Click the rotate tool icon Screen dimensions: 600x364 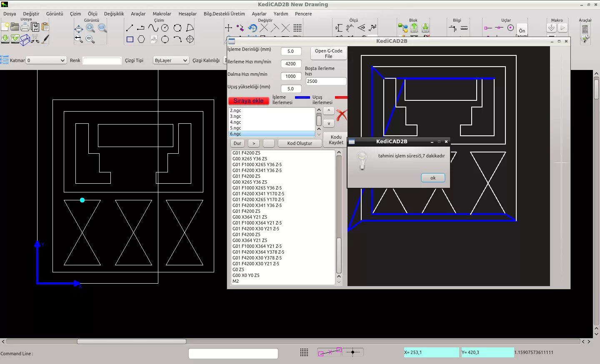coord(252,28)
